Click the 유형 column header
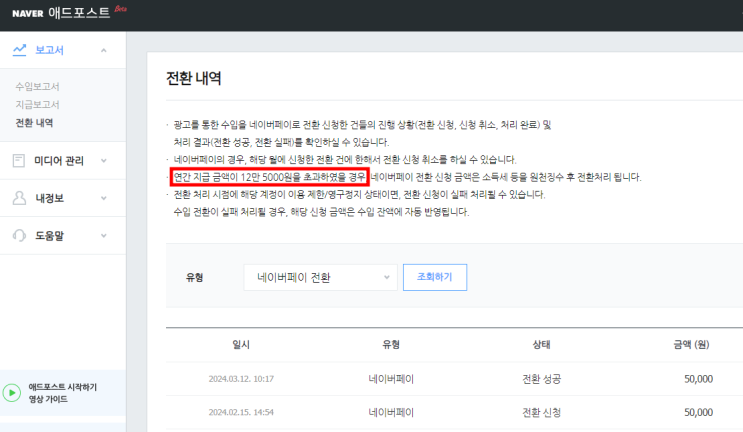This screenshot has width=743, height=432. click(391, 344)
